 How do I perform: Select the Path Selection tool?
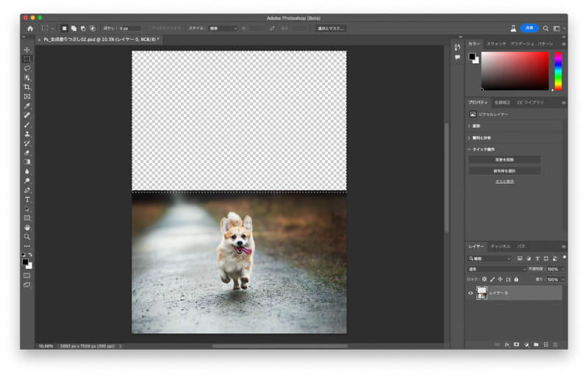point(27,209)
